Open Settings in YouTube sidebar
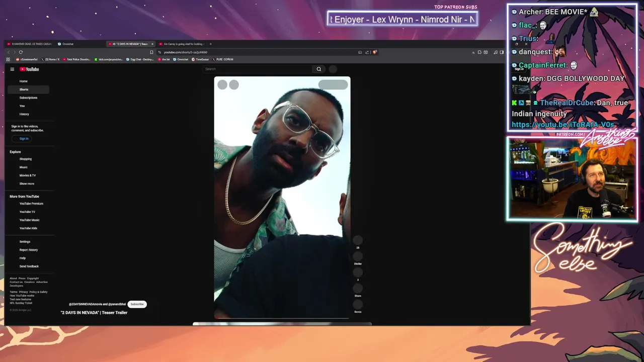 [x=25, y=242]
